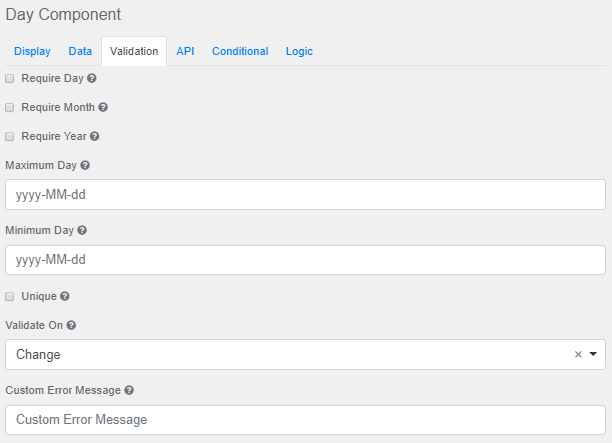Go to the API tab
Image resolution: width=612 pixels, height=443 pixels.
pyautogui.click(x=185, y=51)
